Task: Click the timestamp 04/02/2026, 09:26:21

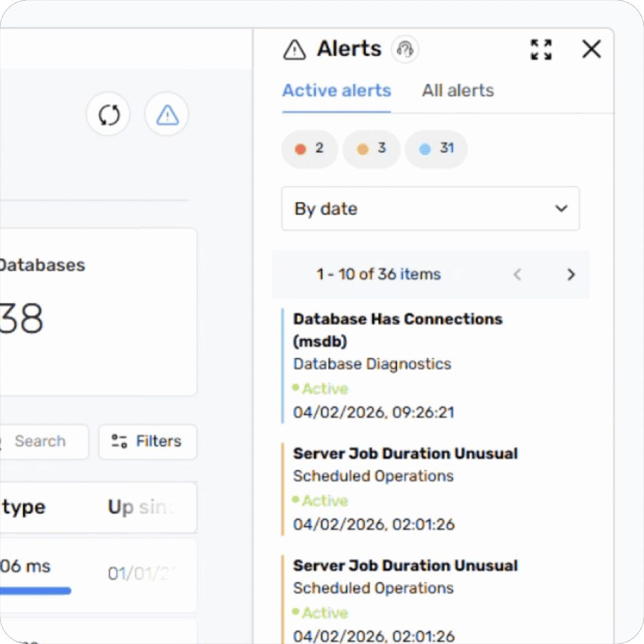Action: pos(374,412)
